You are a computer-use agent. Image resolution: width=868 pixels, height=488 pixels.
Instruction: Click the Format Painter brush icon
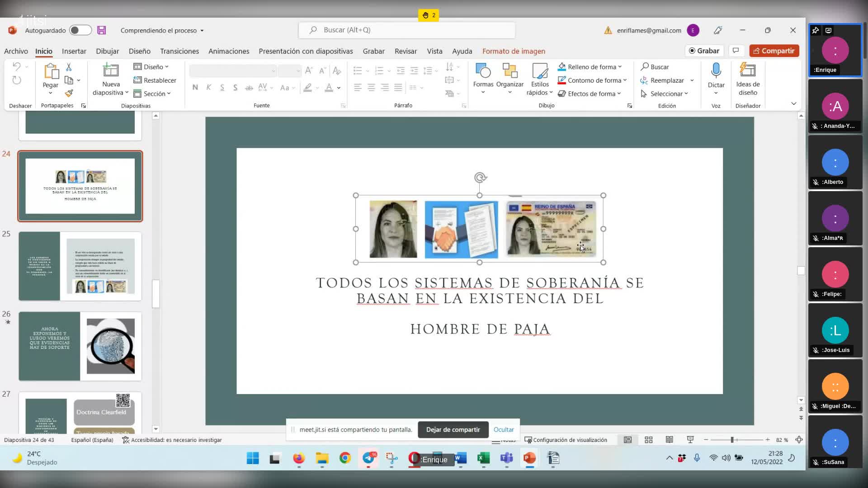tap(69, 93)
